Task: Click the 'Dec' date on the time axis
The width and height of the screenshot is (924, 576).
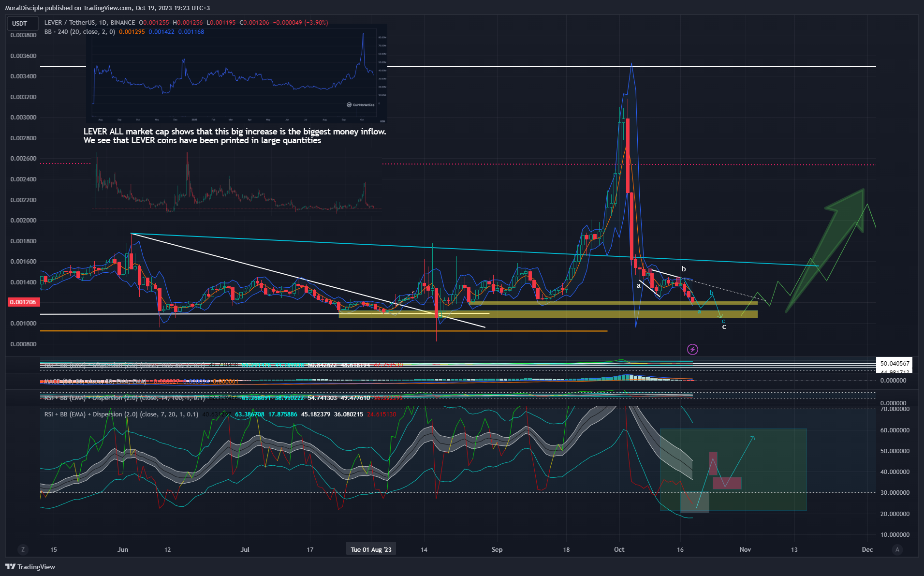Action: point(867,549)
